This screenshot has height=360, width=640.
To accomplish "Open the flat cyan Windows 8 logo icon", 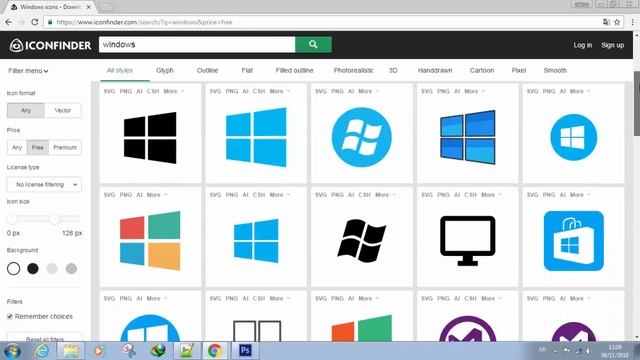I will tap(256, 137).
